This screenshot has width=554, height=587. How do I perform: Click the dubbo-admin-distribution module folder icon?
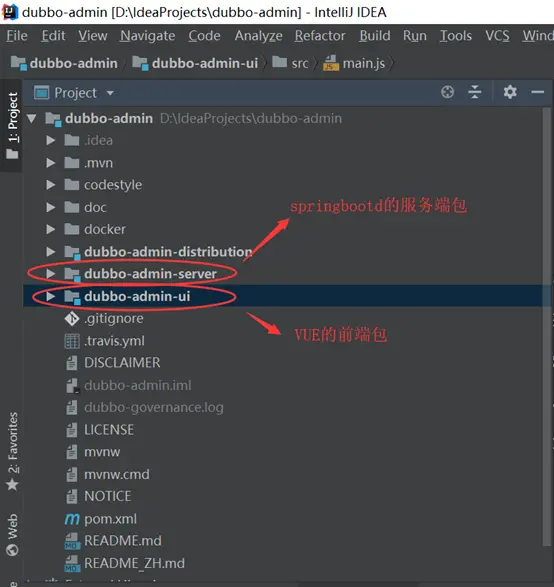pyautogui.click(x=72, y=252)
